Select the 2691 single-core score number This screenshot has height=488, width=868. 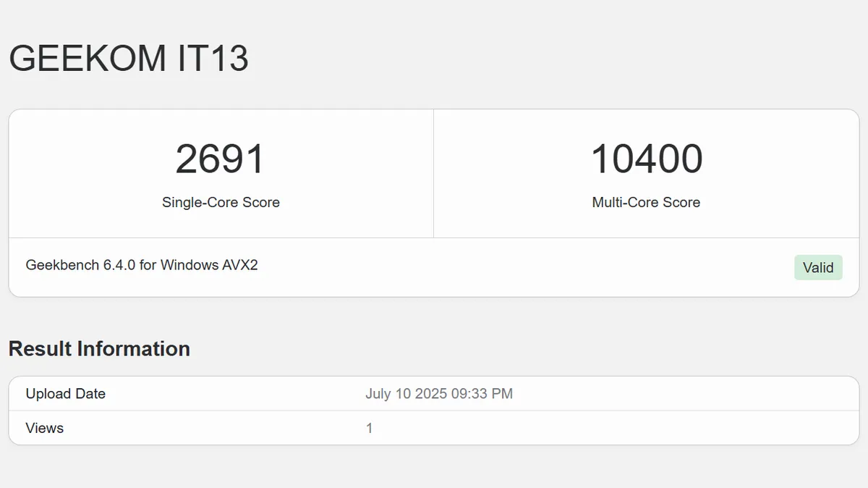(221, 160)
